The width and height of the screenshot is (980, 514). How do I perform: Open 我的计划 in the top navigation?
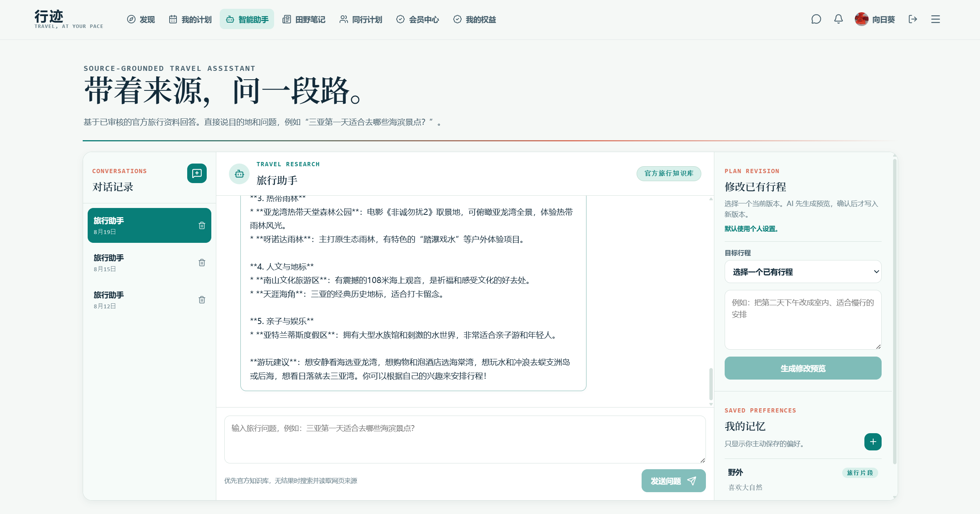tap(190, 19)
